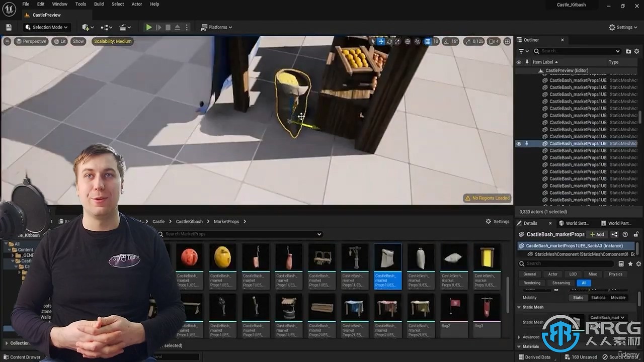
Task: Toggle visibility of the selected Outliner row
Action: (519, 143)
